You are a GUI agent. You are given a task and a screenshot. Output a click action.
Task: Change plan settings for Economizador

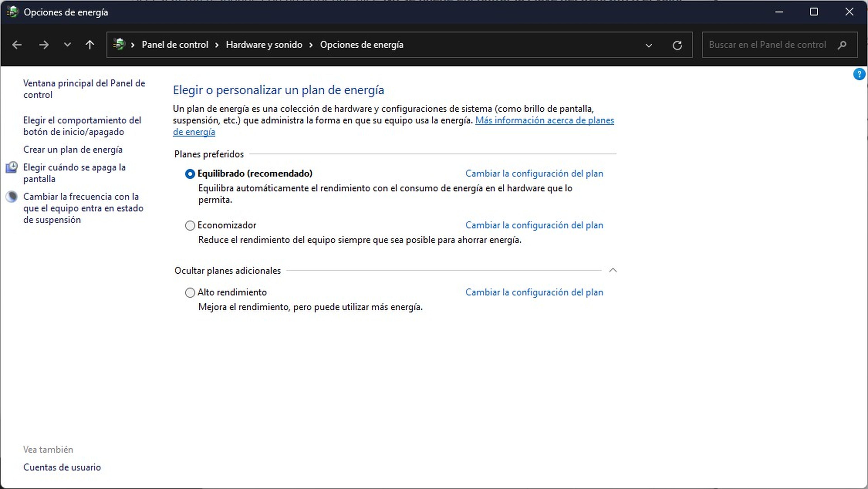[534, 225]
